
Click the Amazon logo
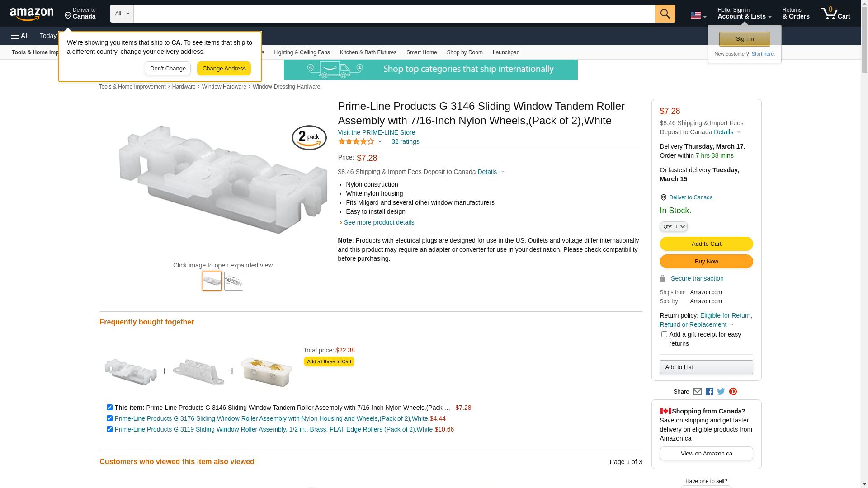tap(32, 14)
